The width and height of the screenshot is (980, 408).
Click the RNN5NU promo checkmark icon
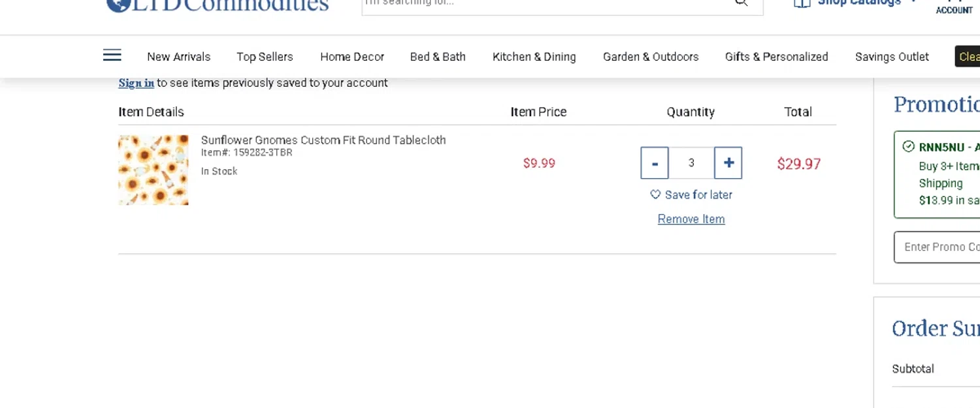pos(908,146)
